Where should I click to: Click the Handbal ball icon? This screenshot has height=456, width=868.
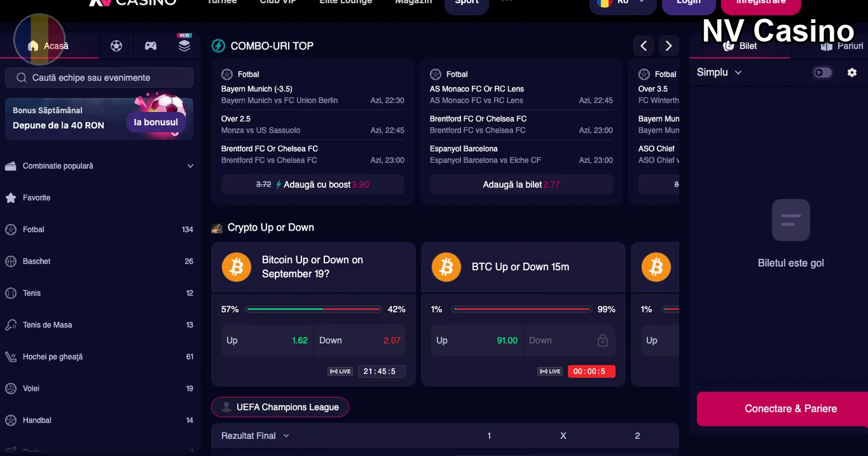11,420
